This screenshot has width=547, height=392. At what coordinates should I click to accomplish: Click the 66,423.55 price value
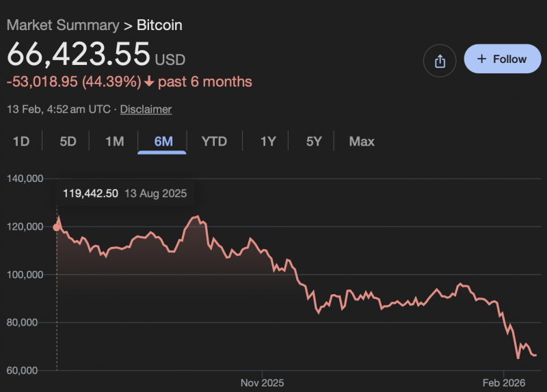(x=79, y=55)
